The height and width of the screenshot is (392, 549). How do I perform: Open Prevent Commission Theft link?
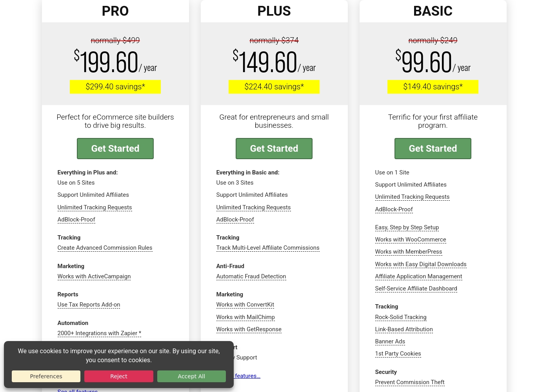(x=410, y=382)
